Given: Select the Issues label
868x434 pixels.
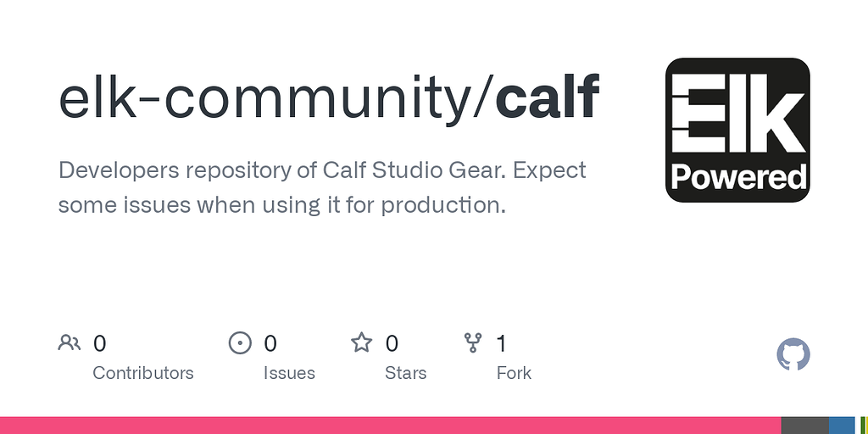Looking at the screenshot, I should tap(289, 373).
